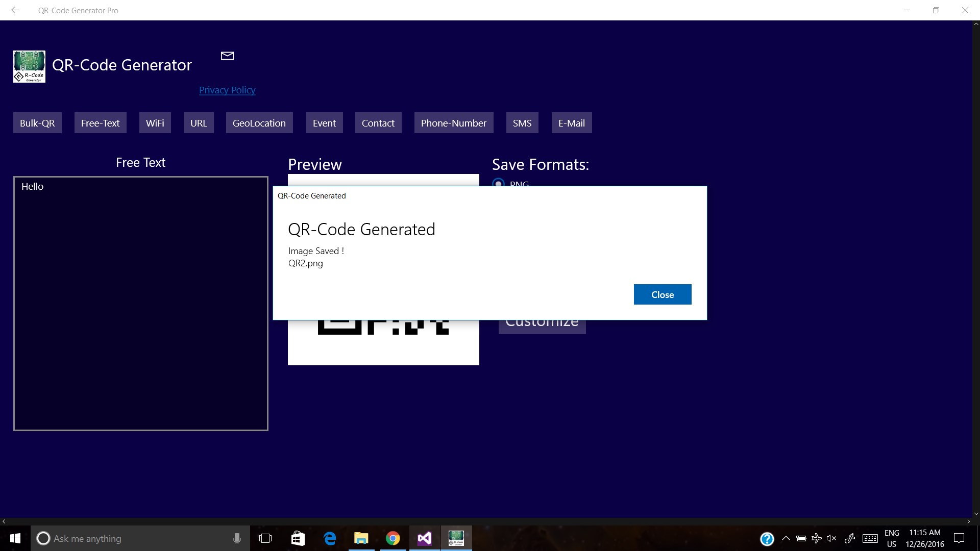
Task: Open the Privacy Policy link
Action: click(x=227, y=90)
